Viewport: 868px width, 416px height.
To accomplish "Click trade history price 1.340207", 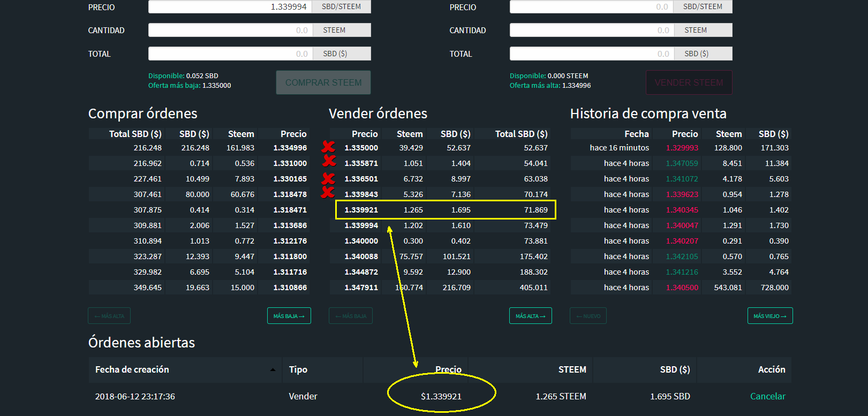I will pos(682,241).
